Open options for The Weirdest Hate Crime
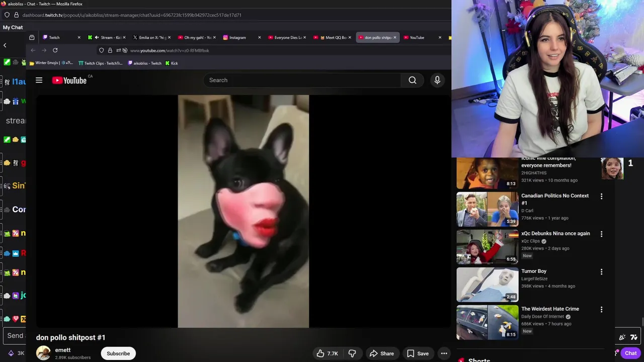The width and height of the screenshot is (644, 362). 601,309
